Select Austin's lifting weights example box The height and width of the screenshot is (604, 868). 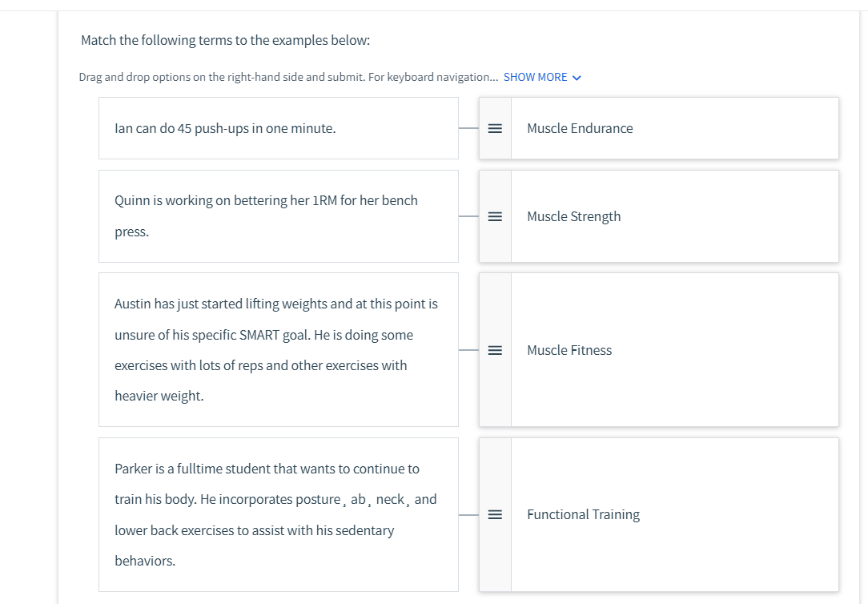pyautogui.click(x=278, y=350)
